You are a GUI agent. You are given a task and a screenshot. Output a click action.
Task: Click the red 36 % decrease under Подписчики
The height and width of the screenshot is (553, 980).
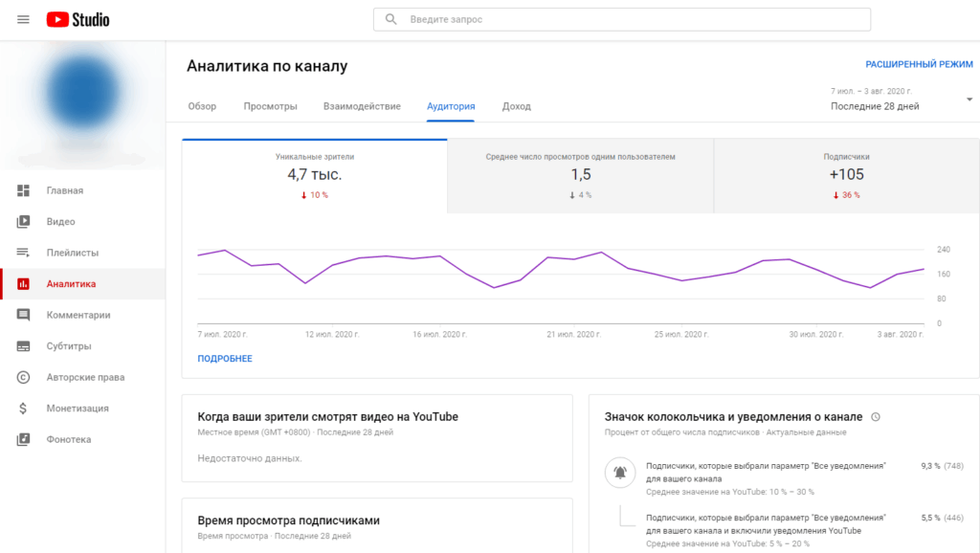point(846,195)
